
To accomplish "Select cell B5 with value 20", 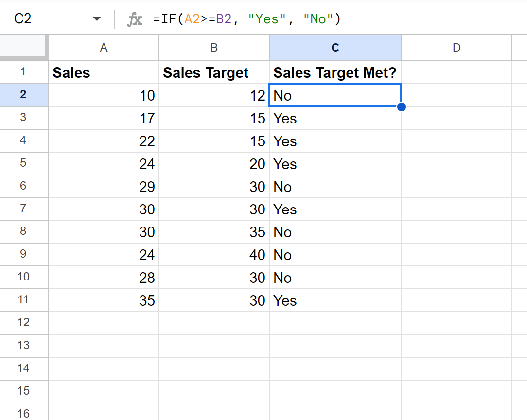I will pyautogui.click(x=214, y=164).
